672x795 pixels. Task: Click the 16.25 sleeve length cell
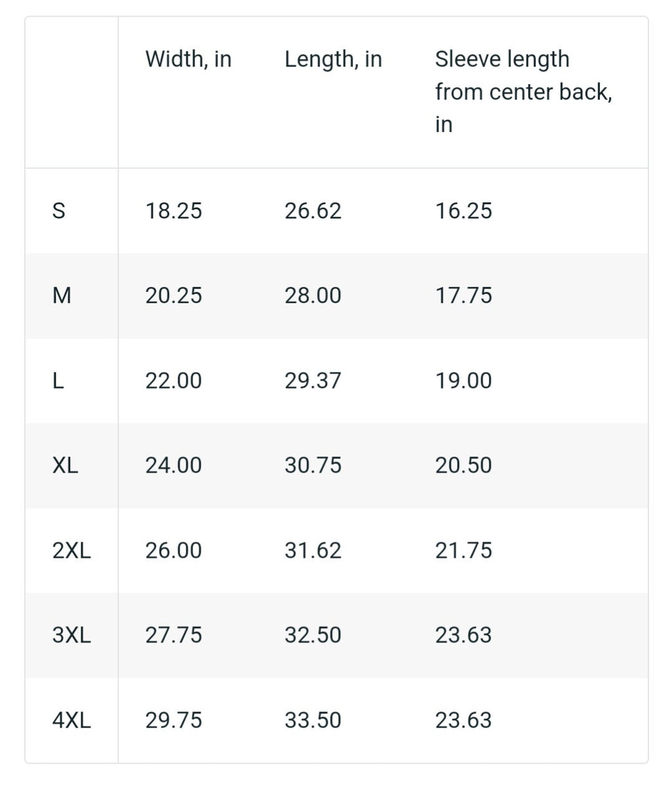463,211
